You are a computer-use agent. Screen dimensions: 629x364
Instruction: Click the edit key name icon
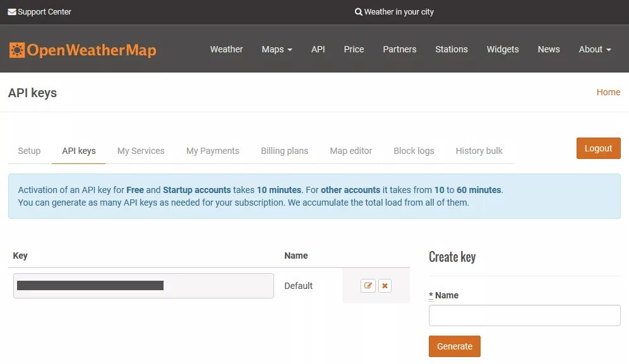click(368, 286)
